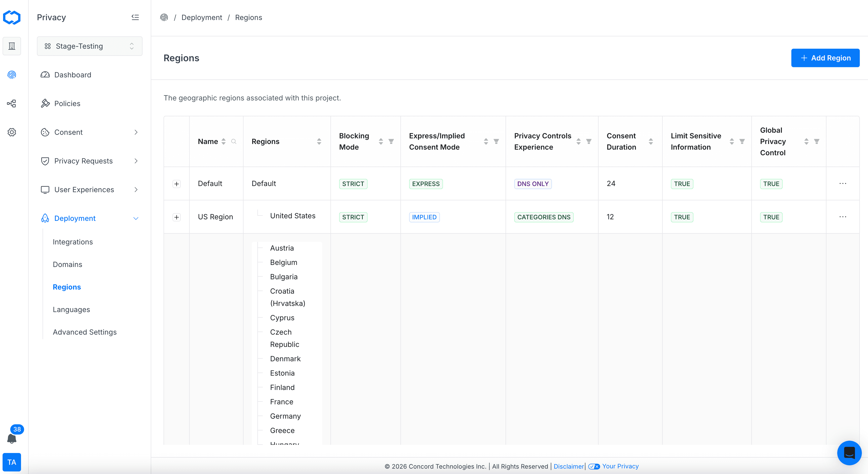Click the search icon beside the Name column
Viewport: 868px width, 474px height.
tap(234, 141)
